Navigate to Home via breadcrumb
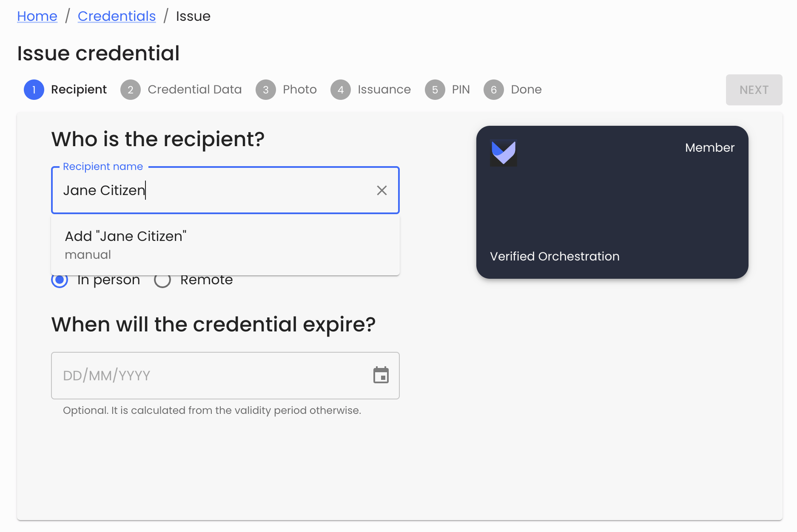797x532 pixels. click(37, 16)
